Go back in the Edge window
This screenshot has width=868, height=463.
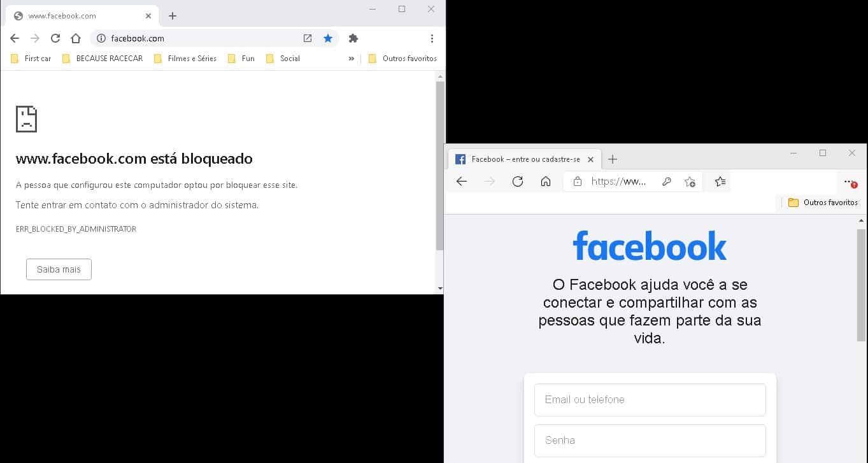pos(462,182)
